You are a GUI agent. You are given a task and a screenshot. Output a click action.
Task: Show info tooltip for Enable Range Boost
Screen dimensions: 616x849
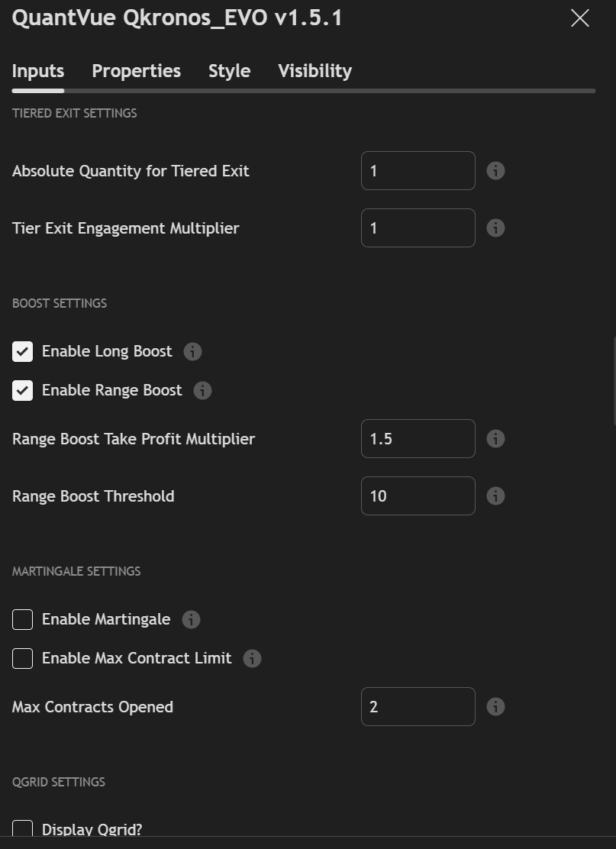(x=202, y=391)
